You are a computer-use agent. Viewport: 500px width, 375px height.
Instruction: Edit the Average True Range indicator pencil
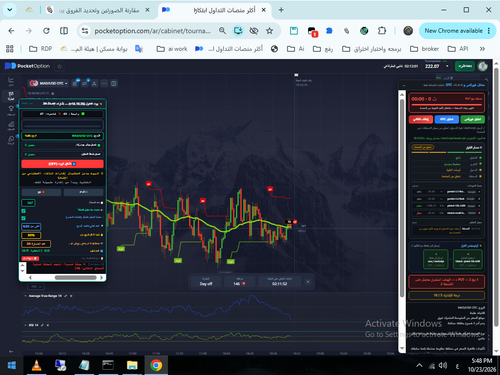(66, 296)
